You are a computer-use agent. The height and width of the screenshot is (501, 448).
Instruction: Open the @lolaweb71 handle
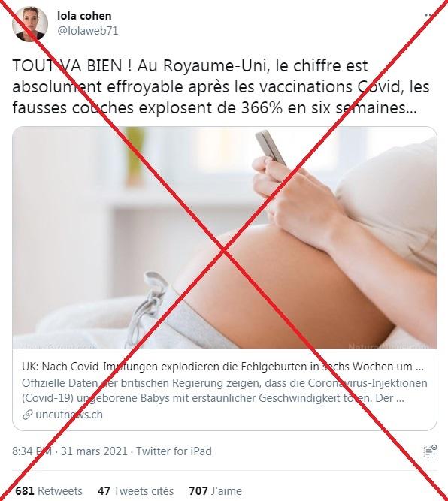88,31
